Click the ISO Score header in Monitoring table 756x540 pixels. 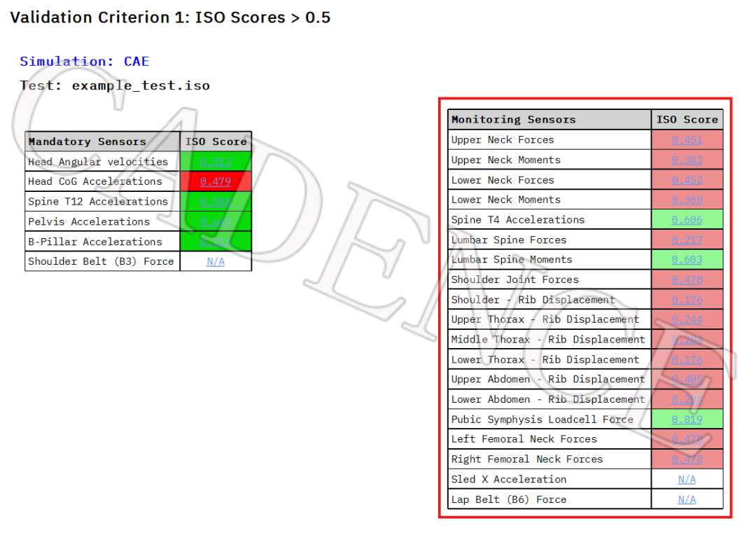click(x=687, y=119)
